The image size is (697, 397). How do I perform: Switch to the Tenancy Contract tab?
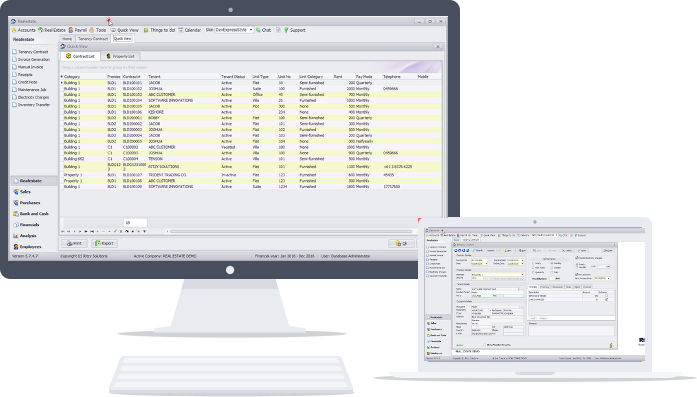click(x=93, y=39)
